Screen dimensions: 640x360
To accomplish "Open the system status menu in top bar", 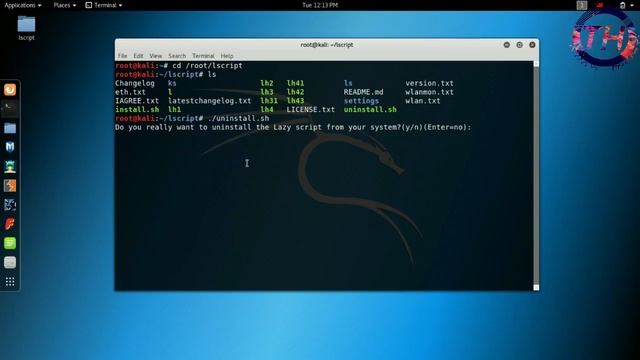I will point(626,5).
